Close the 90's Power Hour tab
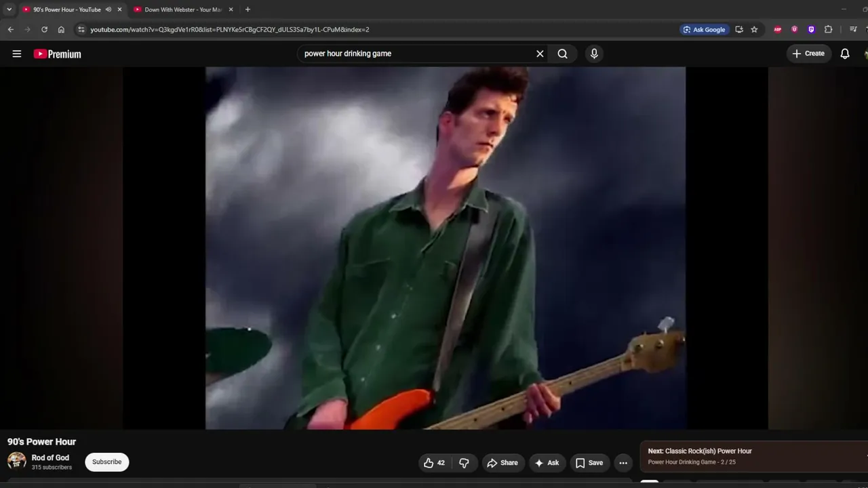The height and width of the screenshot is (488, 868). click(x=119, y=9)
